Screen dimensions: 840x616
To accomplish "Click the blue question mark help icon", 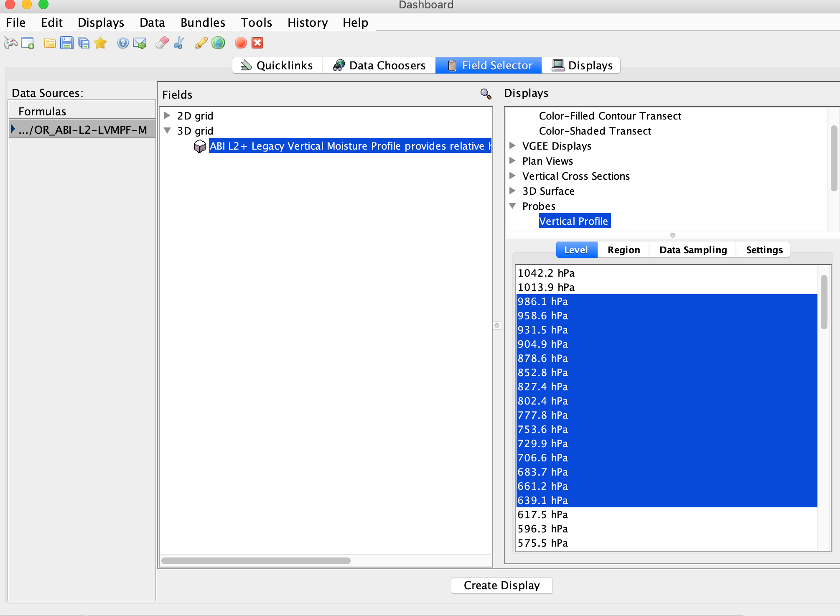I will (122, 43).
